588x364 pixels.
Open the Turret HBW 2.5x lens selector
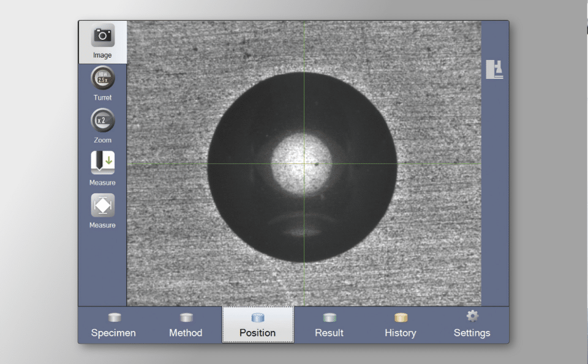click(x=102, y=78)
